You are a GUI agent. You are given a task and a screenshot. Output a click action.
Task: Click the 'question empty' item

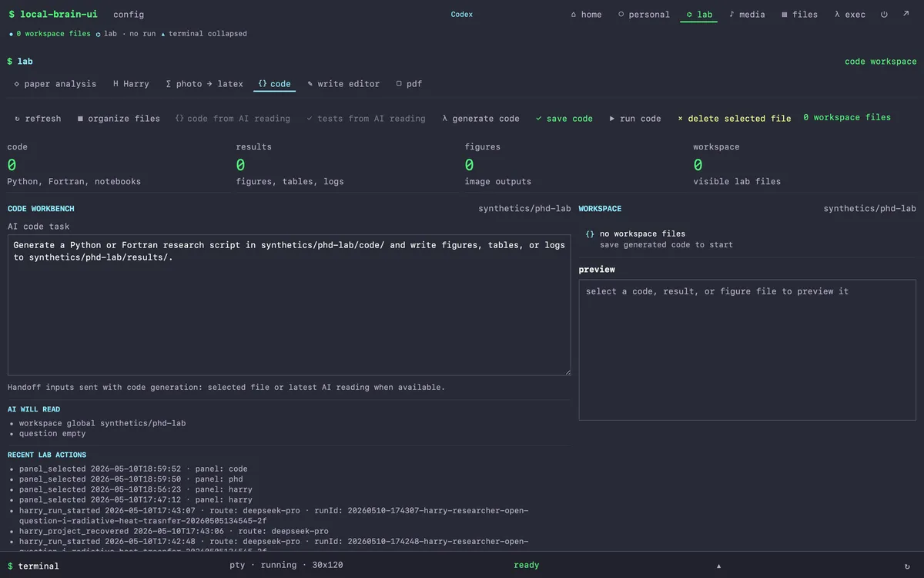pyautogui.click(x=52, y=434)
